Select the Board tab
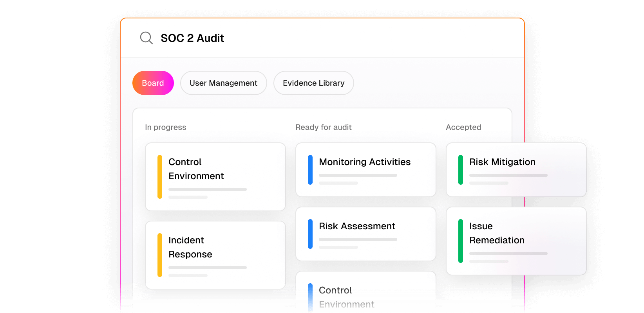The height and width of the screenshot is (313, 644). tap(153, 83)
